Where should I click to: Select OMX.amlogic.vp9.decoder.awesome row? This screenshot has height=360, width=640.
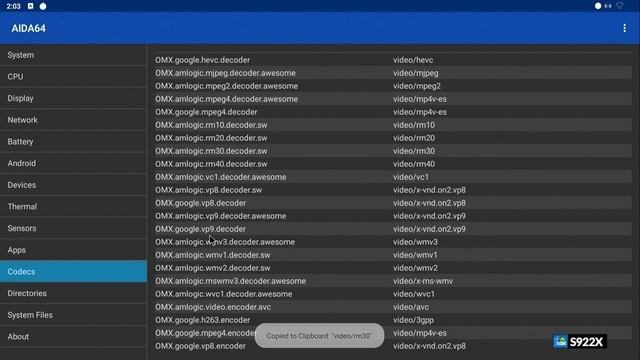click(393, 216)
